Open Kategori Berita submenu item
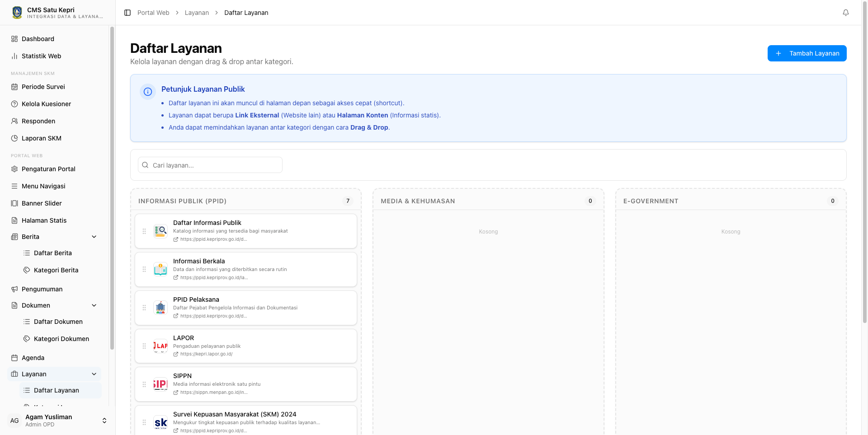The width and height of the screenshot is (868, 435). tap(60, 270)
